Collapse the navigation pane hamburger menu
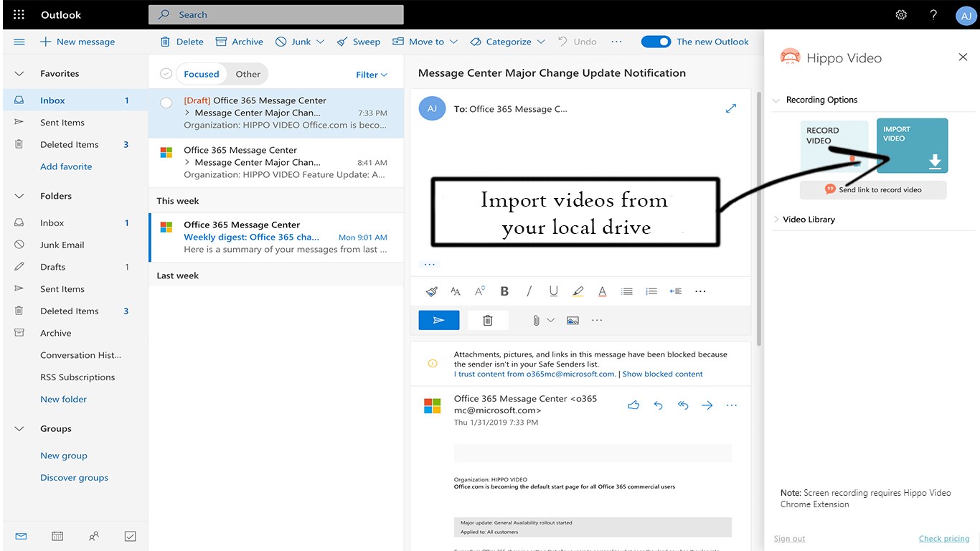Viewport: 980px width, 551px height. pos(19,42)
